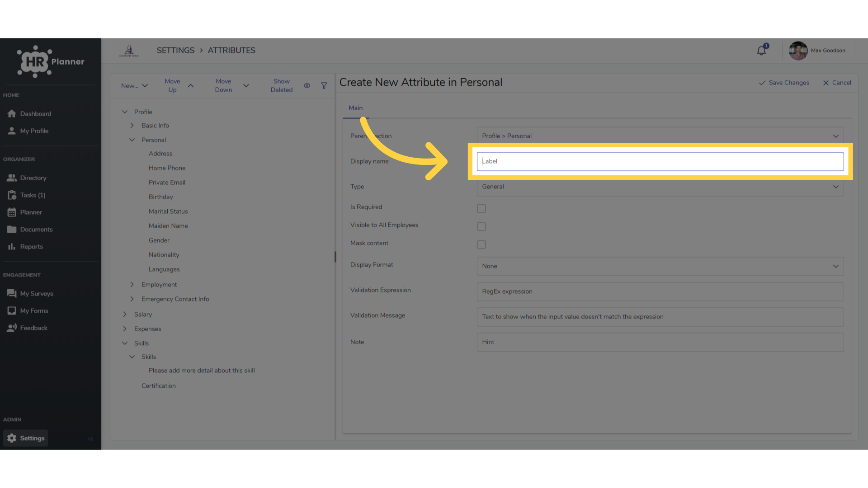This screenshot has height=488, width=868.
Task: Open Max Goodson profile avatar
Action: coord(798,51)
